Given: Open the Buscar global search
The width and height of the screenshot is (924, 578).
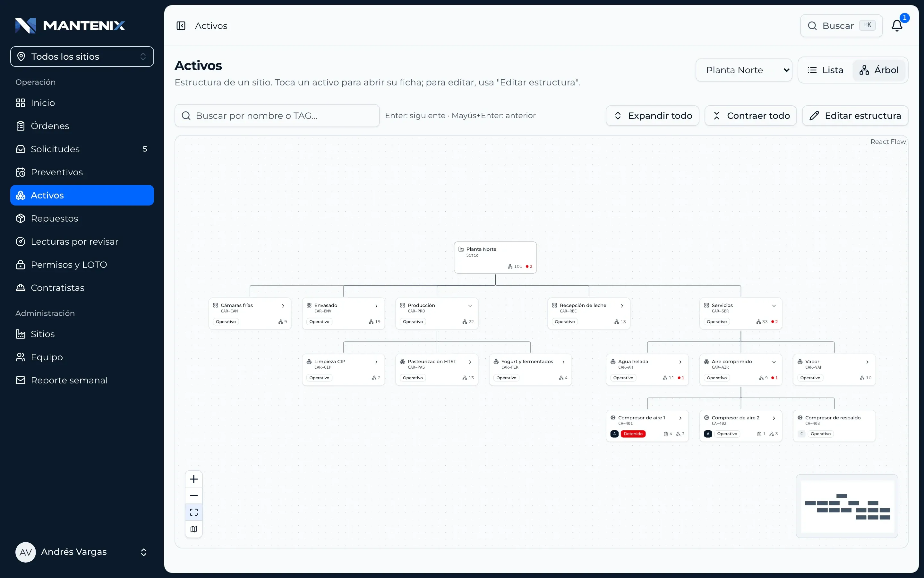Looking at the screenshot, I should [841, 26].
